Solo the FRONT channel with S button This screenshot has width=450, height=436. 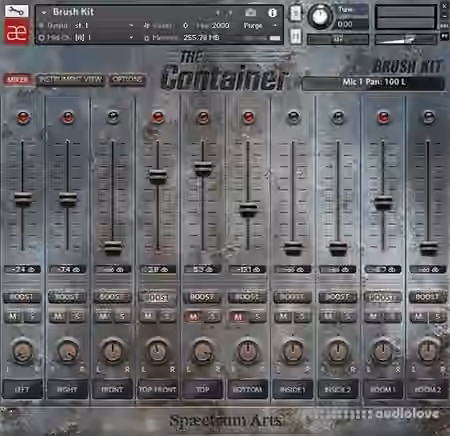[122, 316]
